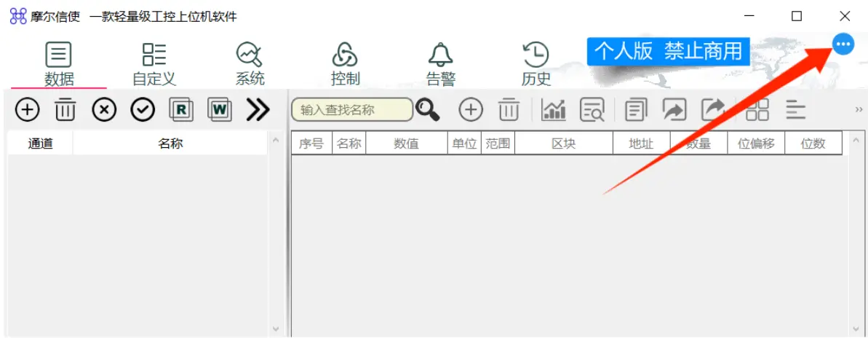
Task: Switch to grid view icon
Action: [757, 110]
